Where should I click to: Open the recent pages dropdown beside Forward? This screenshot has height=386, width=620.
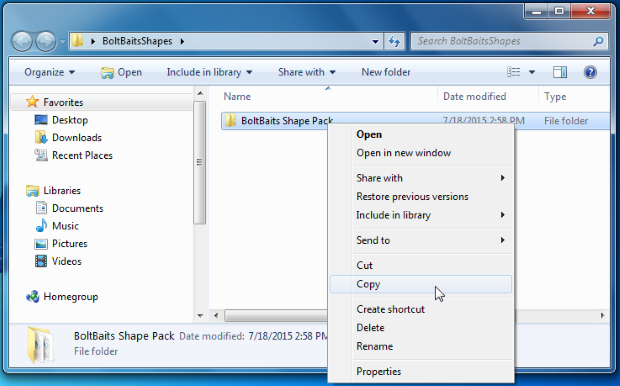[x=62, y=41]
